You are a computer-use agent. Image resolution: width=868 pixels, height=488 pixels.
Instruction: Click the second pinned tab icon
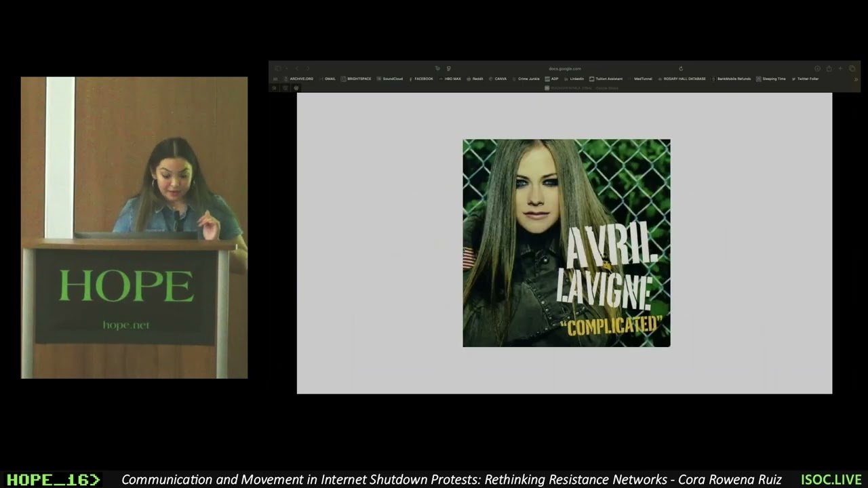(285, 88)
